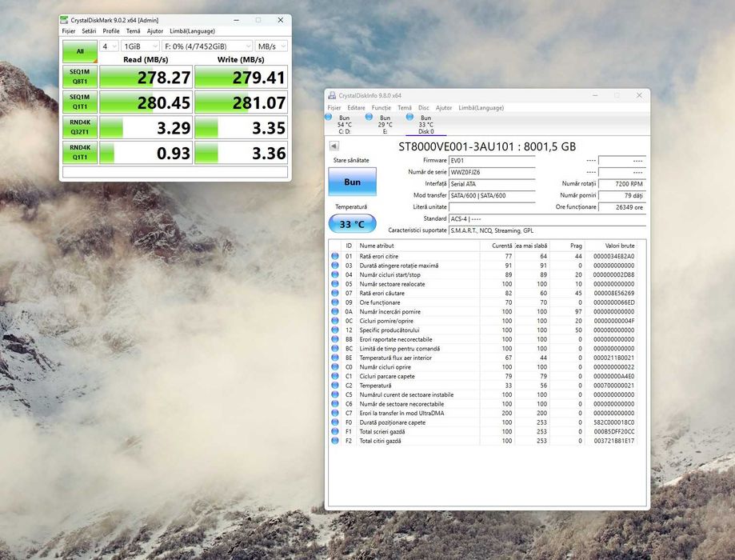Image resolution: width=735 pixels, height=560 pixels.
Task: Open Setări menu in CrystalDiskMark
Action: point(89,31)
